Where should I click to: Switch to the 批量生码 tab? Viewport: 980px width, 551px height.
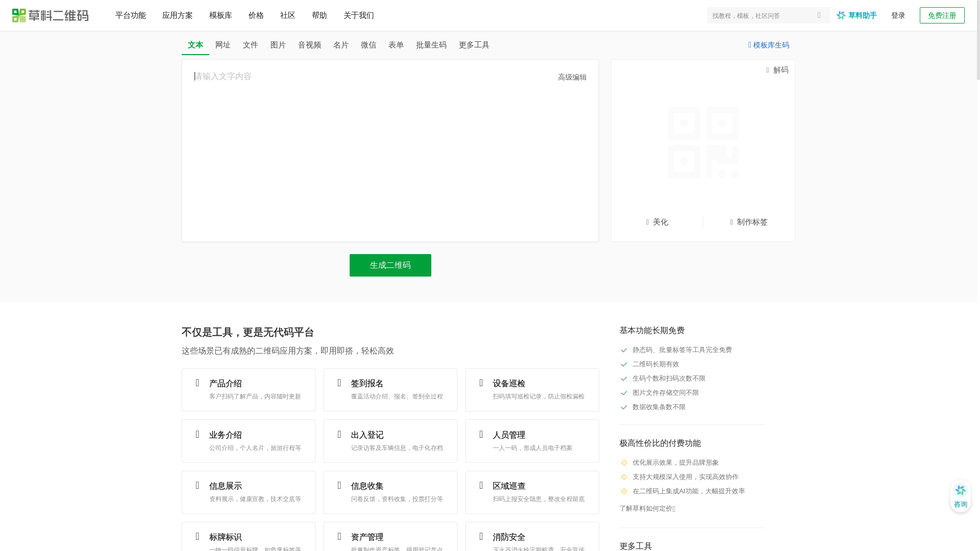pos(431,45)
